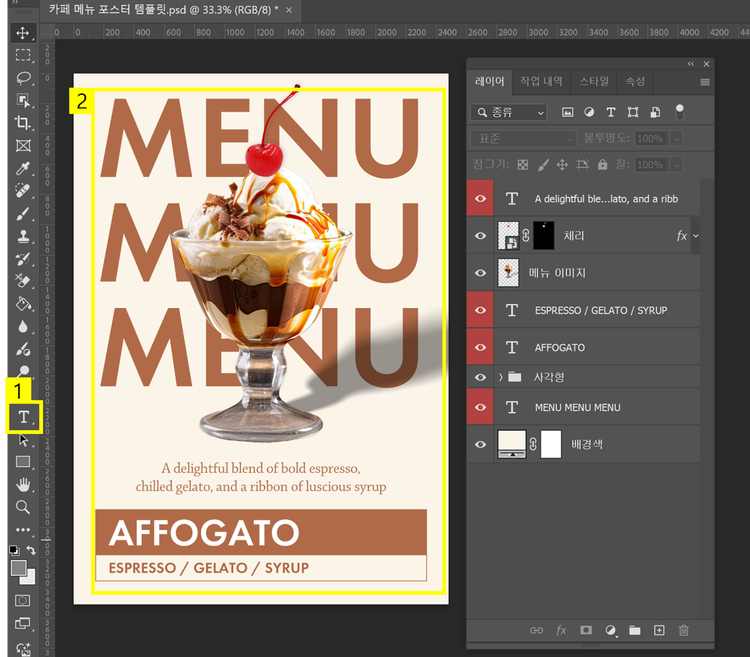Pick the Crop tool in toolbar
The height and width of the screenshot is (657, 750).
coord(23,122)
